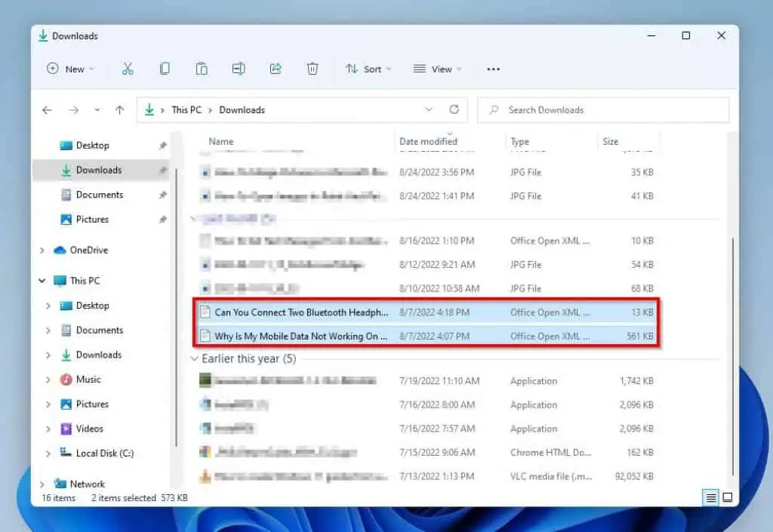The image size is (773, 532).
Task: Click inside the Search Downloads box
Action: 603,110
